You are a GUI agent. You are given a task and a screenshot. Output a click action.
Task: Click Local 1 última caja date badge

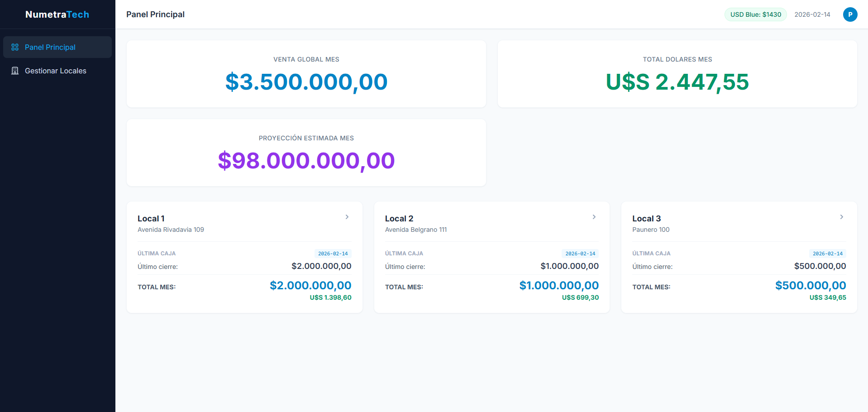click(333, 254)
